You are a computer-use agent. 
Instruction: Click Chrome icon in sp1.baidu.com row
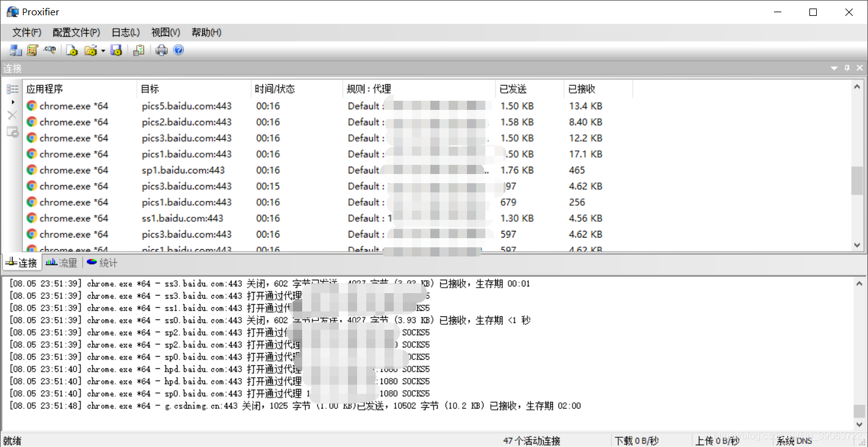(32, 170)
